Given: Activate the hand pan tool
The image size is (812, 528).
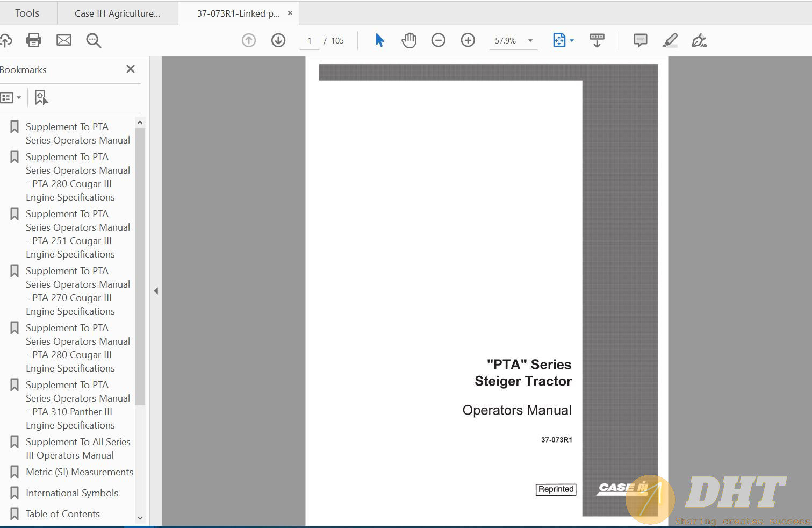Looking at the screenshot, I should (409, 40).
